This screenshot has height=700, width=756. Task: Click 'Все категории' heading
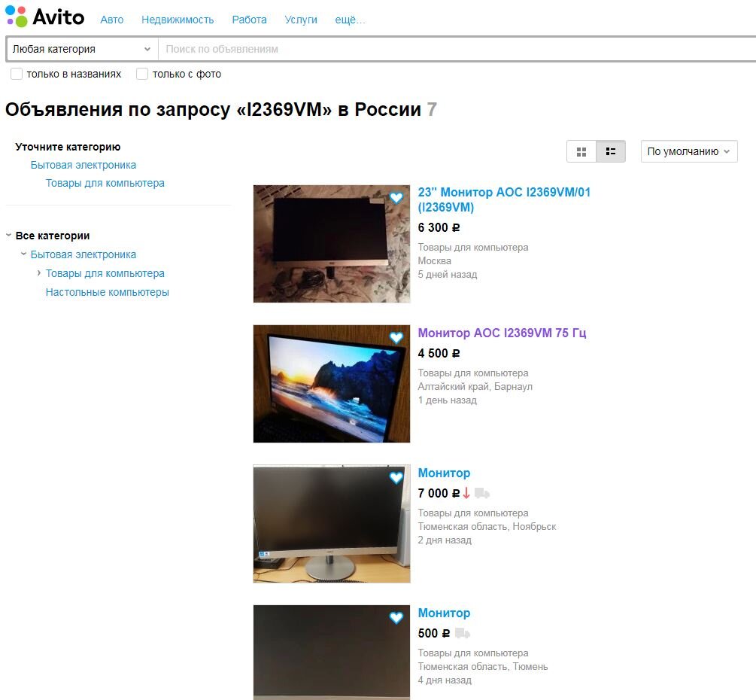[53, 236]
